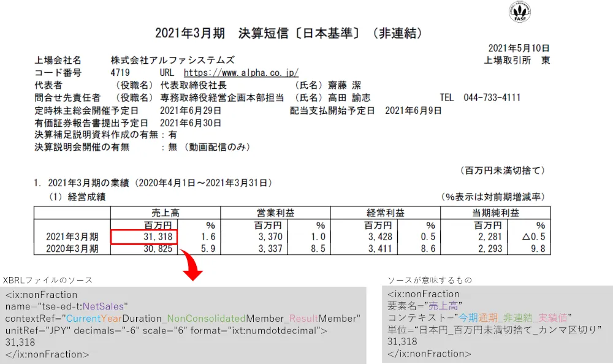Click the name 齋藤 潔
The height and width of the screenshot is (364, 613).
point(345,85)
